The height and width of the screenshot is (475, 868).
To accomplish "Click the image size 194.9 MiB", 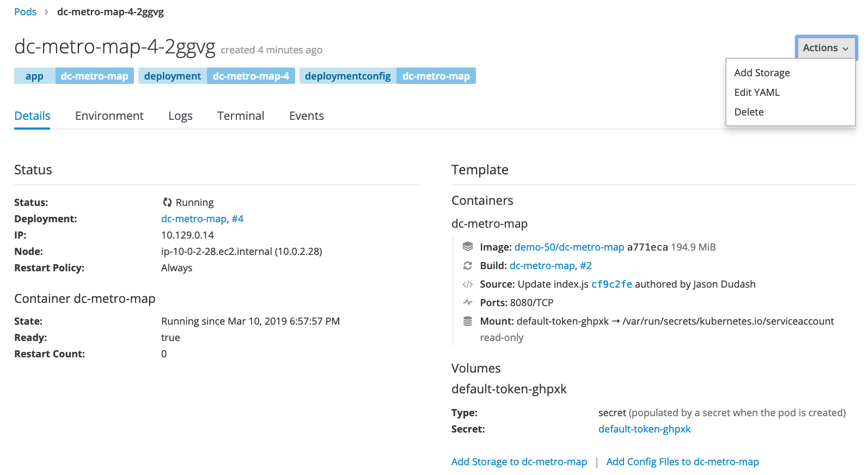I will (693, 247).
